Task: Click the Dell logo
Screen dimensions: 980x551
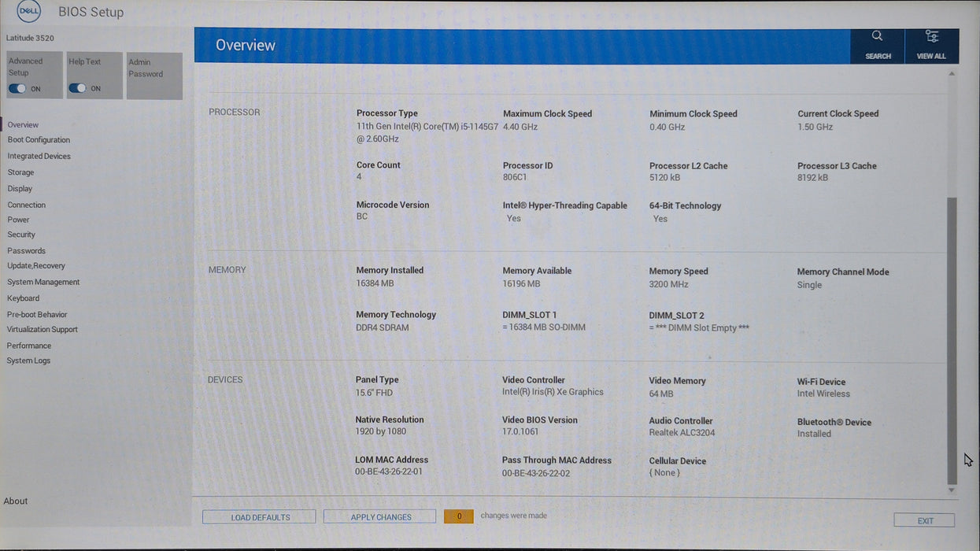Action: coord(29,12)
